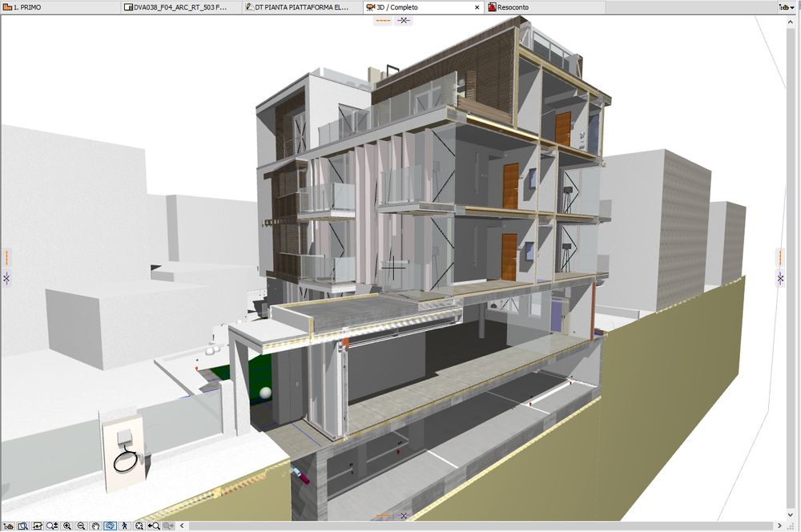Screen dimensions: 801x532
Task: Click the Zoom In magnifier icon
Action: (x=66, y=526)
